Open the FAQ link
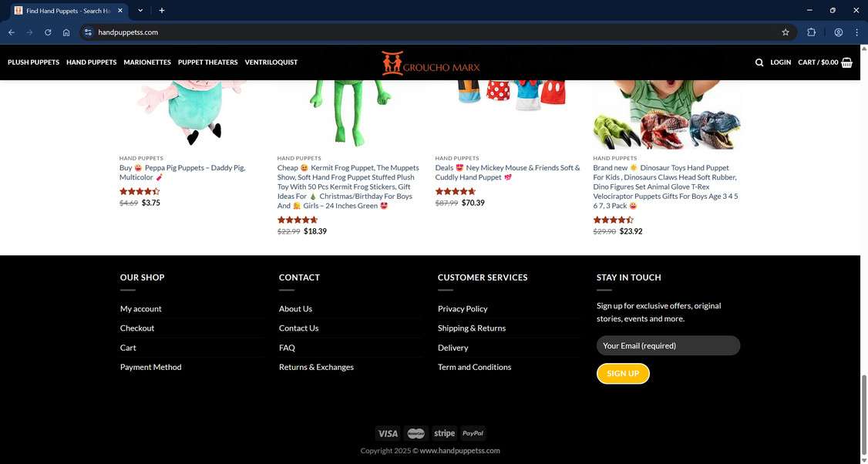This screenshot has width=868, height=464. (x=287, y=348)
